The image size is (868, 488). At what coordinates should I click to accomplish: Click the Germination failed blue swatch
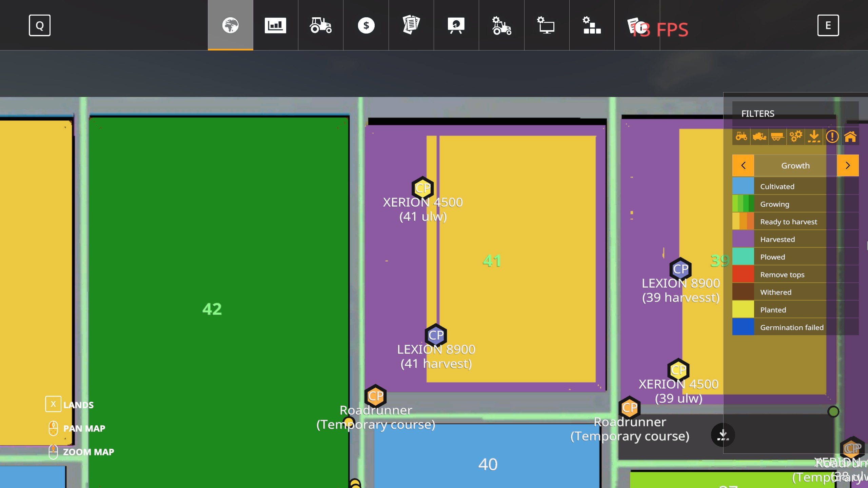pyautogui.click(x=743, y=327)
